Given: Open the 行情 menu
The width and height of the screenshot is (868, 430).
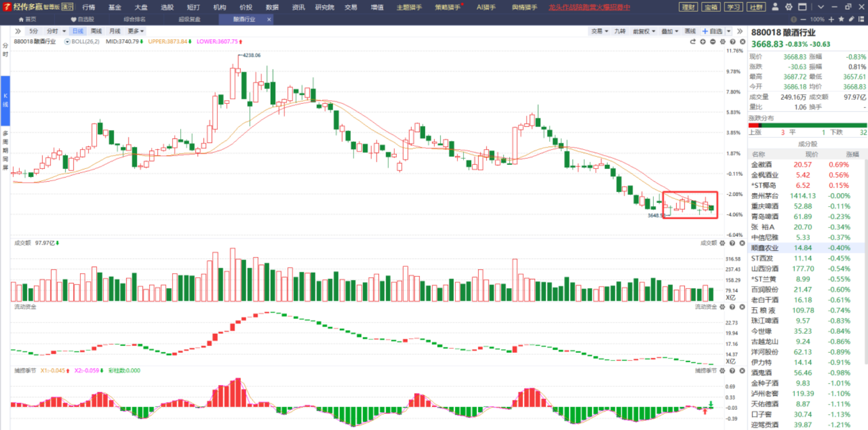Looking at the screenshot, I should tap(89, 7).
